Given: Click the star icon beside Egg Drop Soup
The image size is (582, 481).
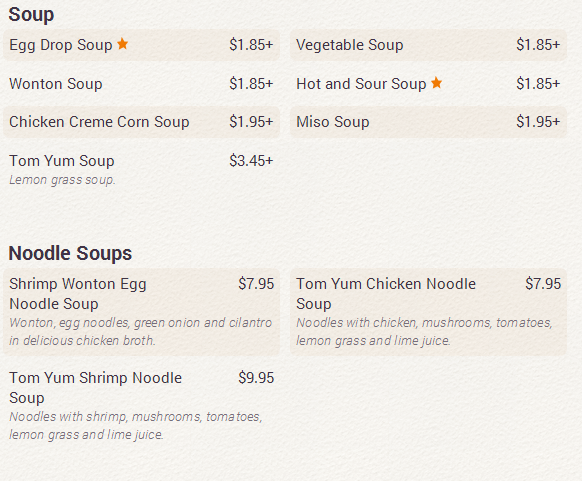Looking at the screenshot, I should pos(122,44).
